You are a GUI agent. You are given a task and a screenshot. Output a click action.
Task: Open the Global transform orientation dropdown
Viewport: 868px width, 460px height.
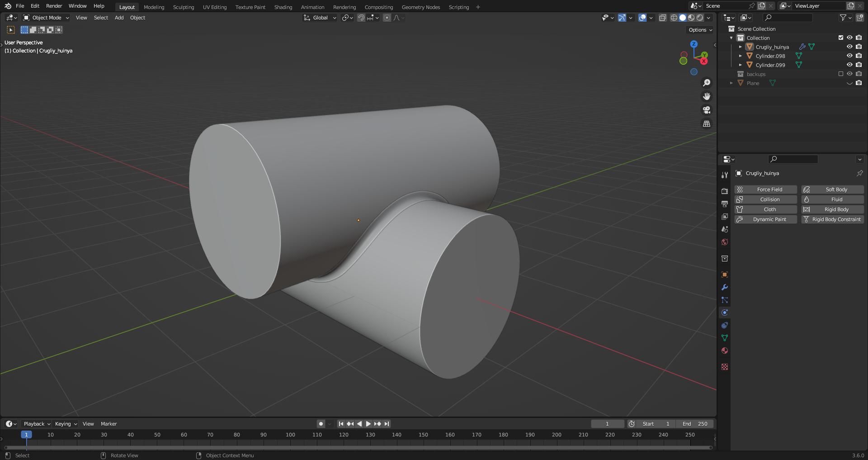320,18
